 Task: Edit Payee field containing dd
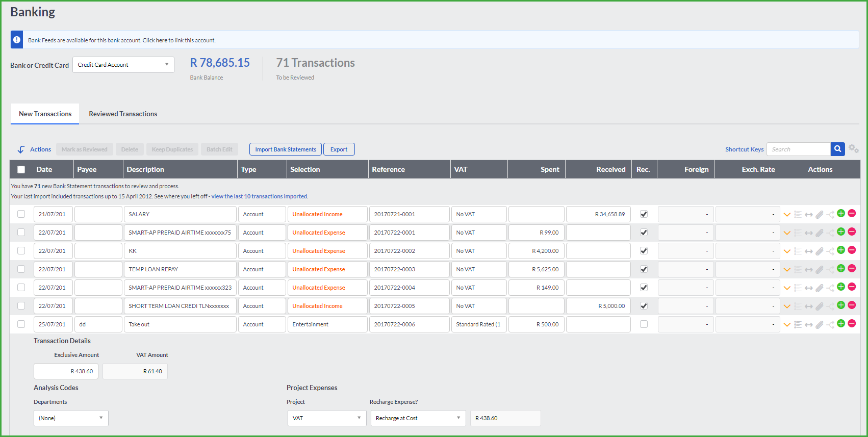tap(98, 324)
